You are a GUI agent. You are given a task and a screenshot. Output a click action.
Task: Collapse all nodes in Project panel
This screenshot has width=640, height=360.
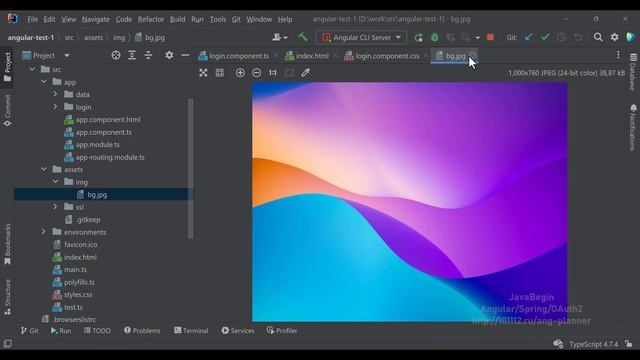pos(148,55)
